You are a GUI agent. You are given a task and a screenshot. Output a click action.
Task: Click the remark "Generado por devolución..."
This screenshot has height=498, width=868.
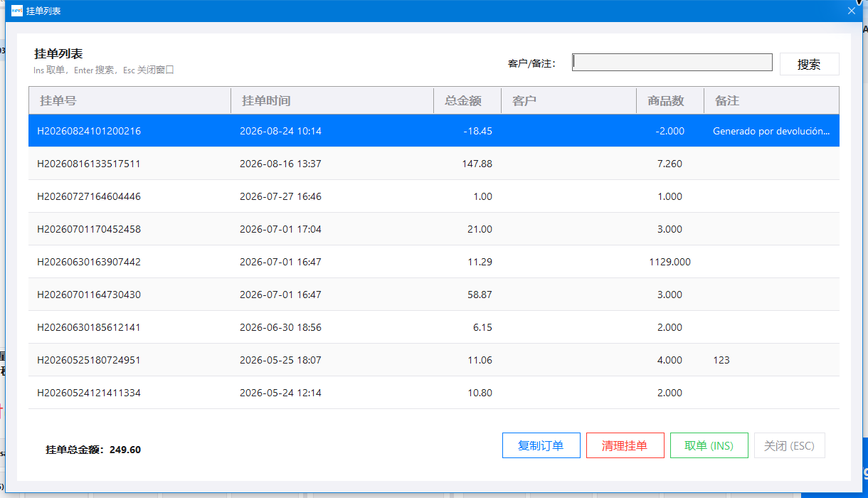tap(771, 131)
